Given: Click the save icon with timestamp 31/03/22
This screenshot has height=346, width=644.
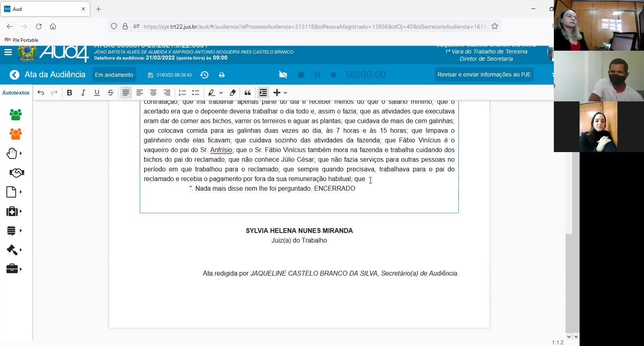Looking at the screenshot, I should (151, 75).
